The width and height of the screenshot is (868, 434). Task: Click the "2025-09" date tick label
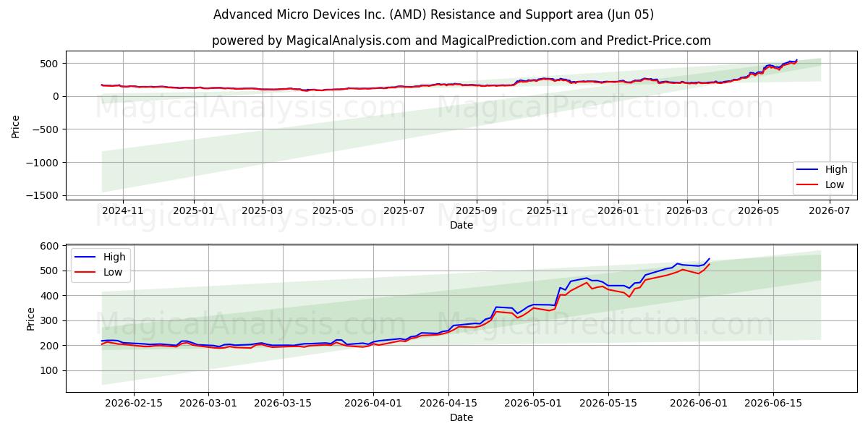(477, 210)
